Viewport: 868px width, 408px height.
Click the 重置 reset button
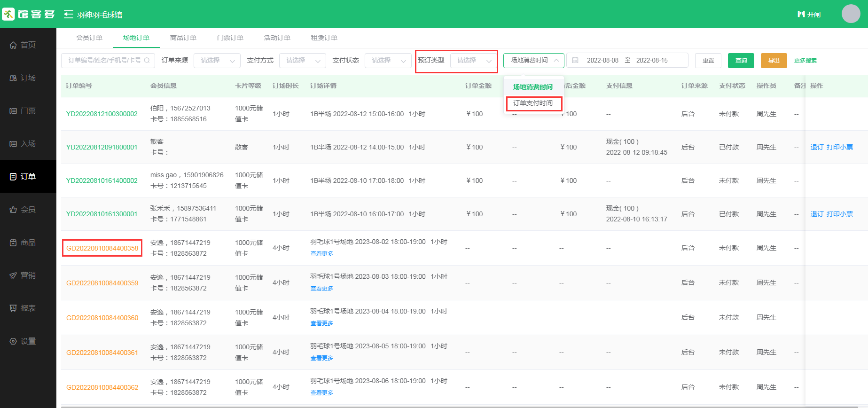(708, 60)
